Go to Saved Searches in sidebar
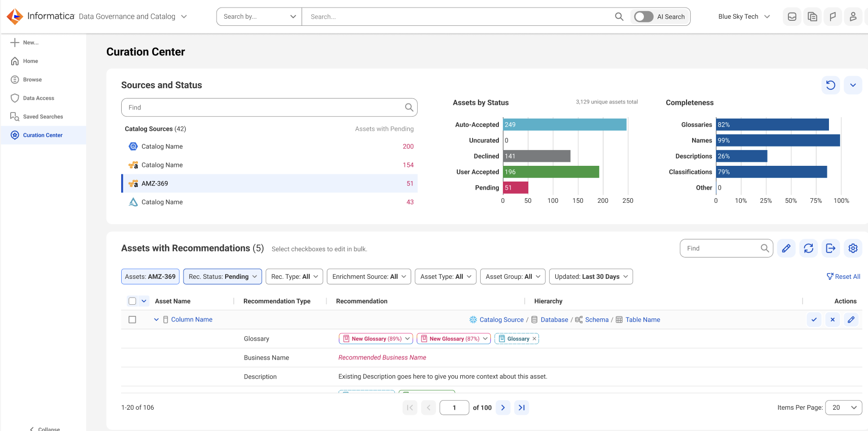Viewport: 868px width, 431px height. (43, 117)
